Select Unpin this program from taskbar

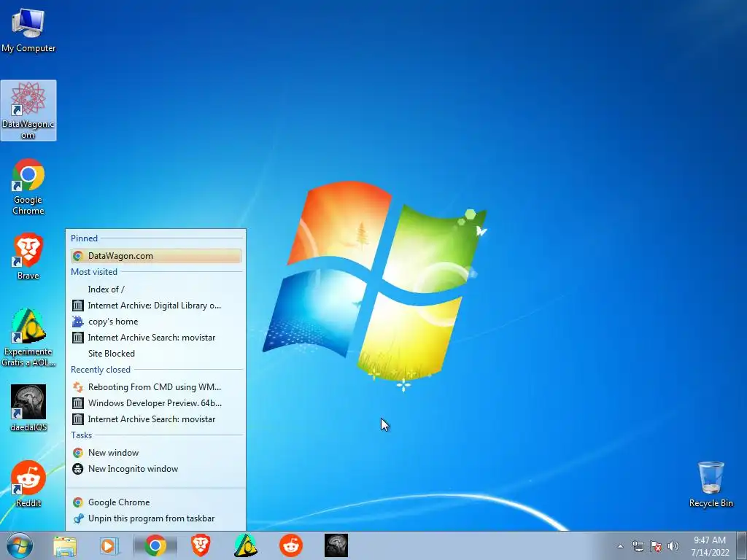tap(156, 518)
